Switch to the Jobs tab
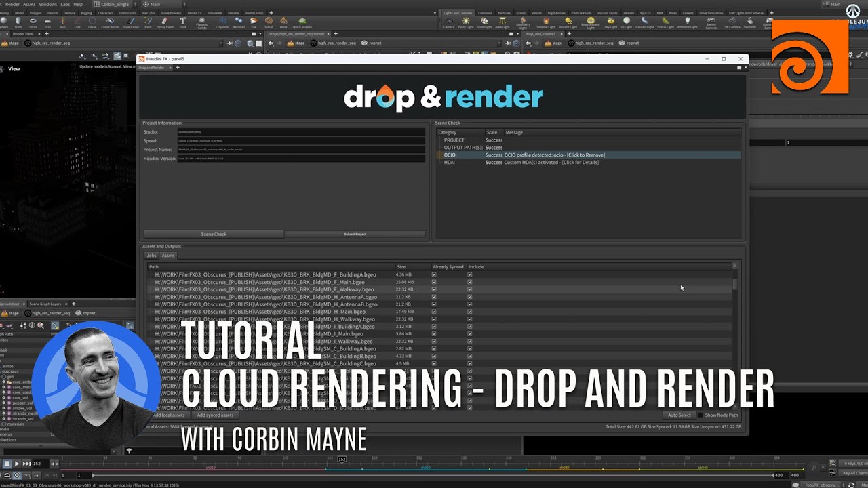Image resolution: width=868 pixels, height=488 pixels. (x=152, y=256)
